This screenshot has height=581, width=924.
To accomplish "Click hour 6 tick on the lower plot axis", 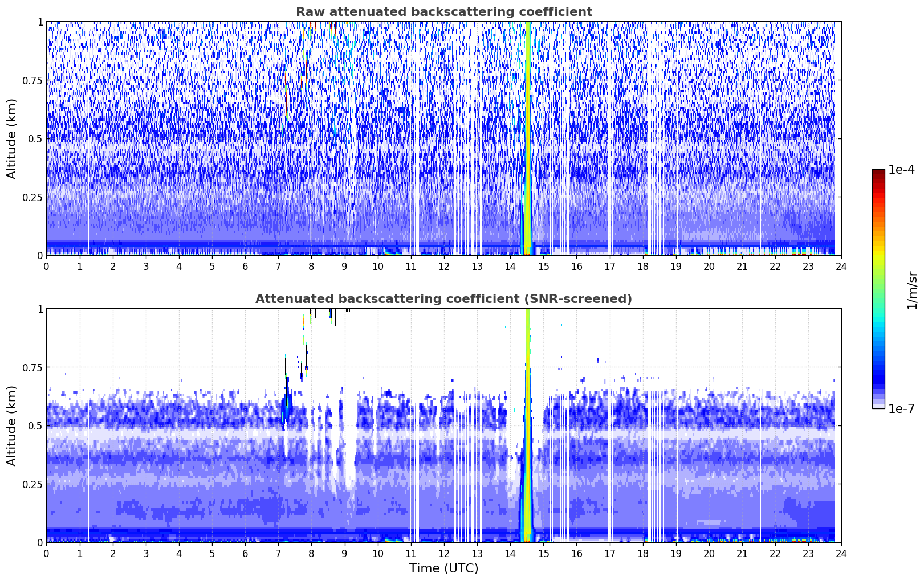I will click(245, 553).
